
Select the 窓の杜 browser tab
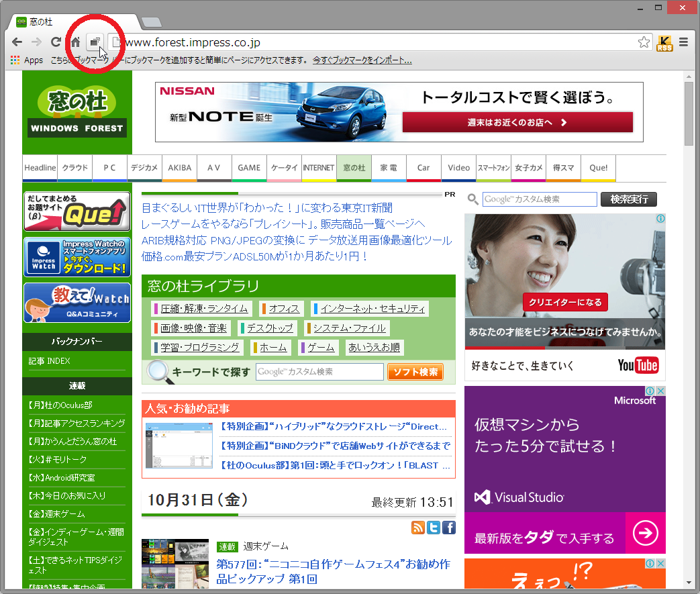point(40,21)
